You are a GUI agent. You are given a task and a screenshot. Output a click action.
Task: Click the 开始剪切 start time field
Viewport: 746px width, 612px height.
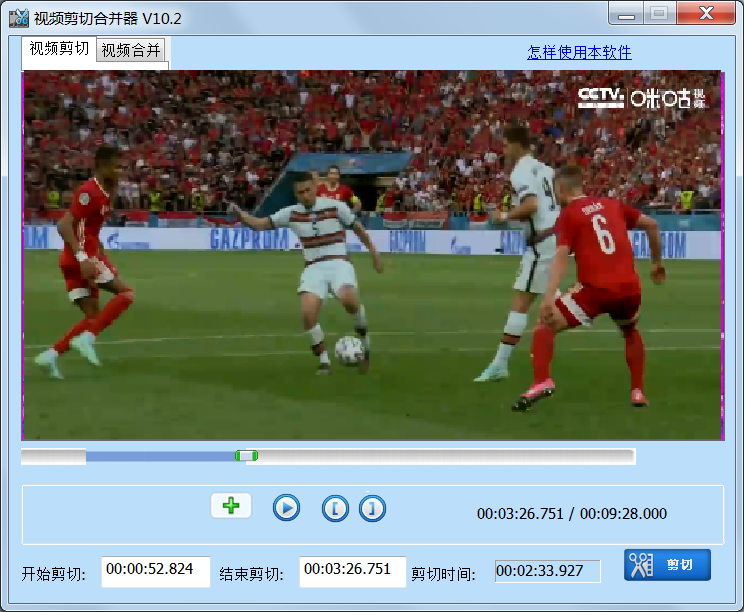pos(156,572)
